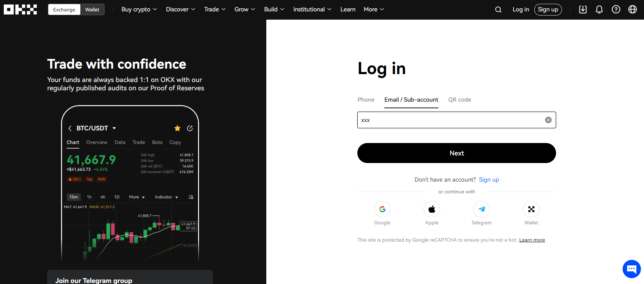Screen dimensions: 644x284
Task: Select the Chart tab in phone mockup
Action: pos(73,142)
